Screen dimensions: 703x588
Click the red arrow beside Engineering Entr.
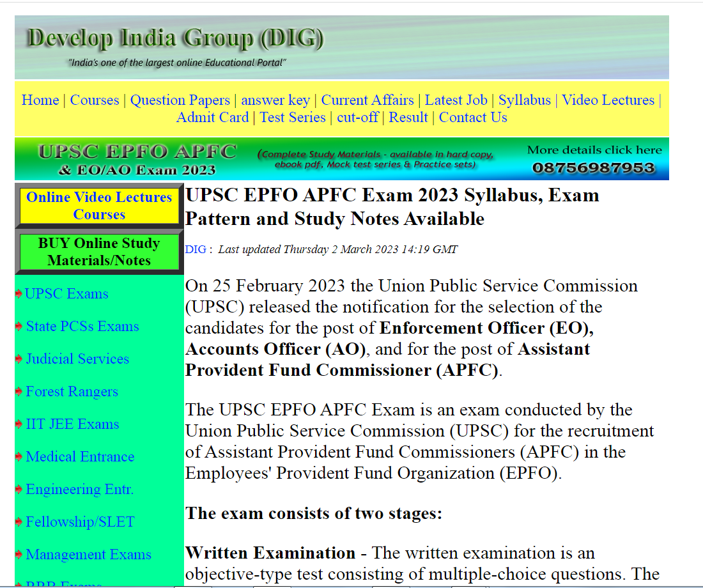click(x=19, y=490)
